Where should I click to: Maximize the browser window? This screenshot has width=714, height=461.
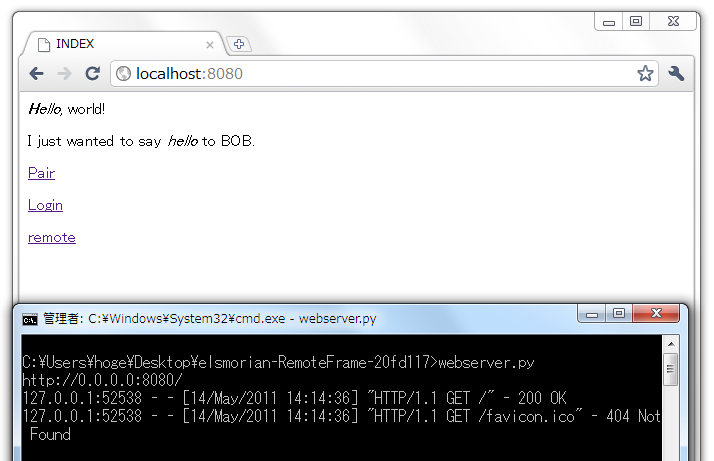point(636,21)
